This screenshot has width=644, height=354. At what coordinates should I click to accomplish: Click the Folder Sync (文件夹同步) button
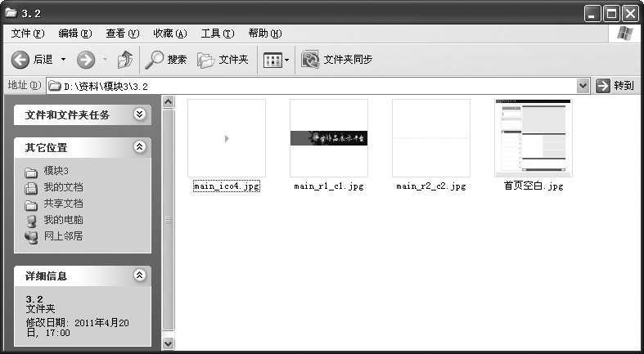pos(337,60)
